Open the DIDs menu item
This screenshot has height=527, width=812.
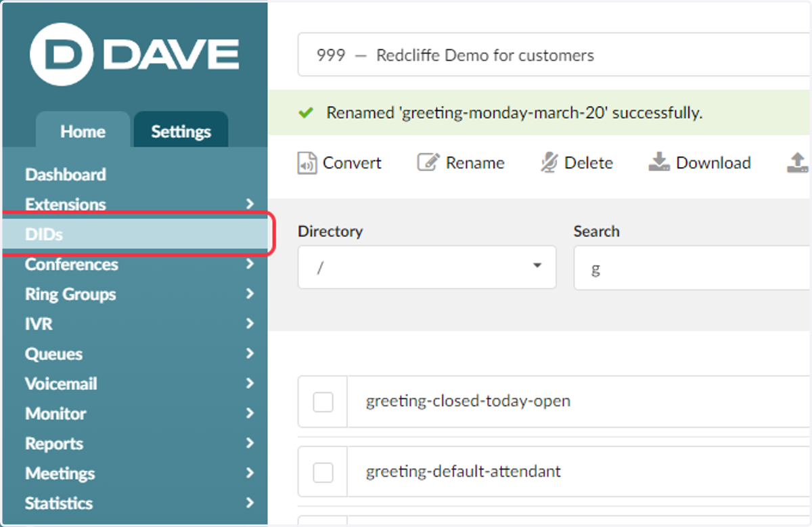[135, 234]
